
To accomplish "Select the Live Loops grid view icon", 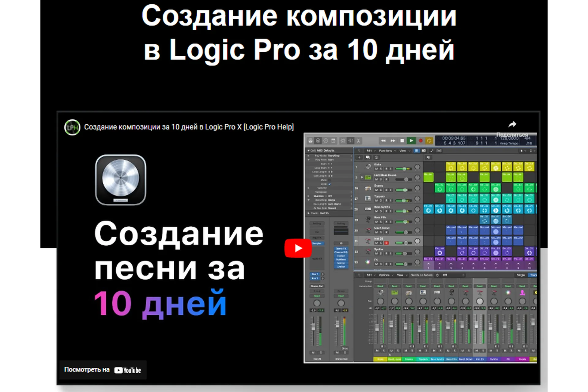I will (x=417, y=151).
